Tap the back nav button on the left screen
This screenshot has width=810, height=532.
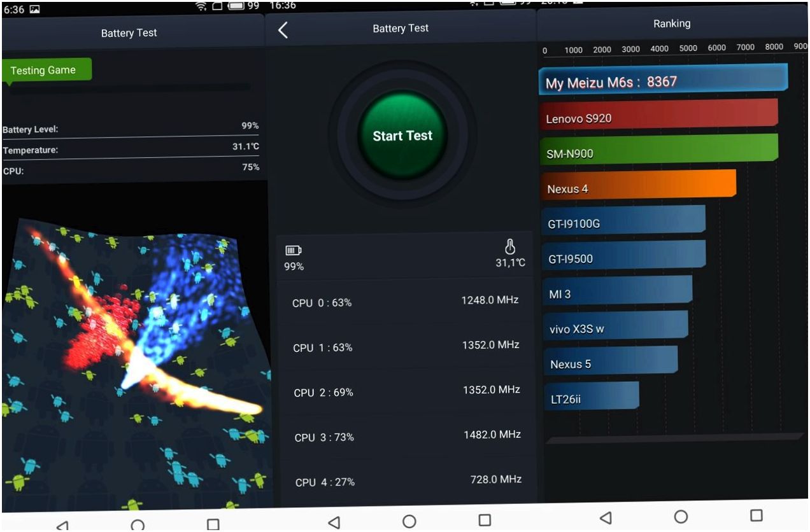coord(62,525)
